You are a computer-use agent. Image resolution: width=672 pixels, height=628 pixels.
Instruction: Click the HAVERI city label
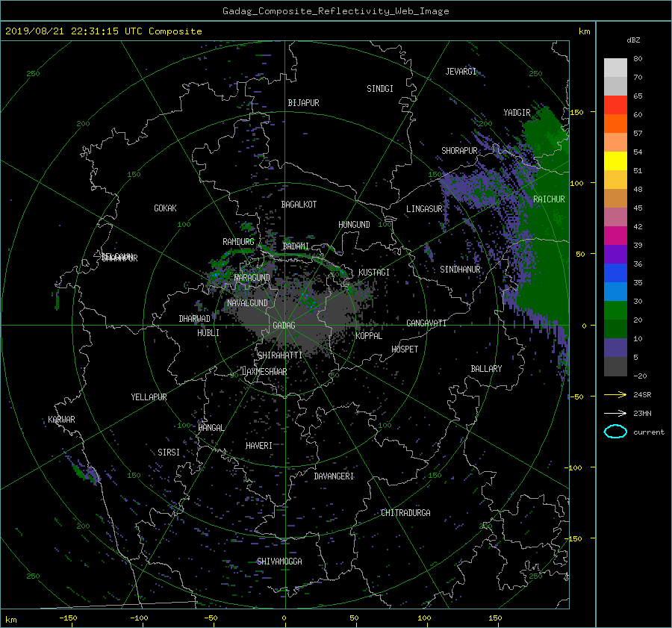click(x=259, y=446)
